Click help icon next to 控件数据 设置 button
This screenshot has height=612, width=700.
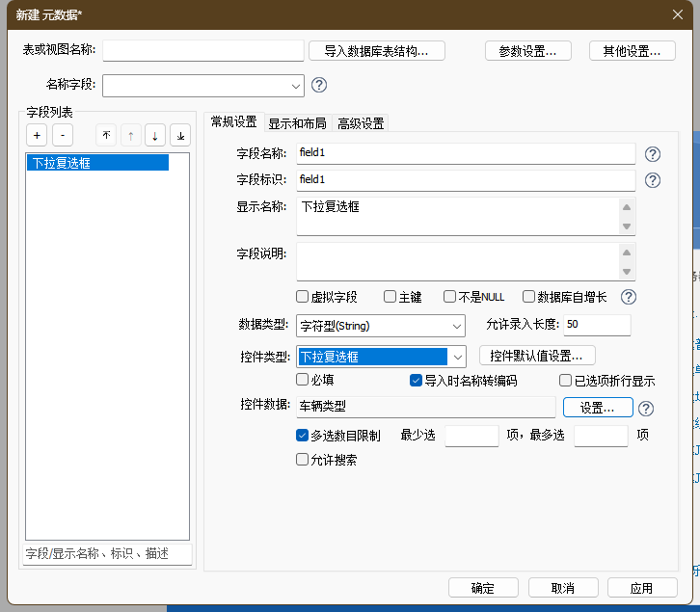tap(646, 409)
